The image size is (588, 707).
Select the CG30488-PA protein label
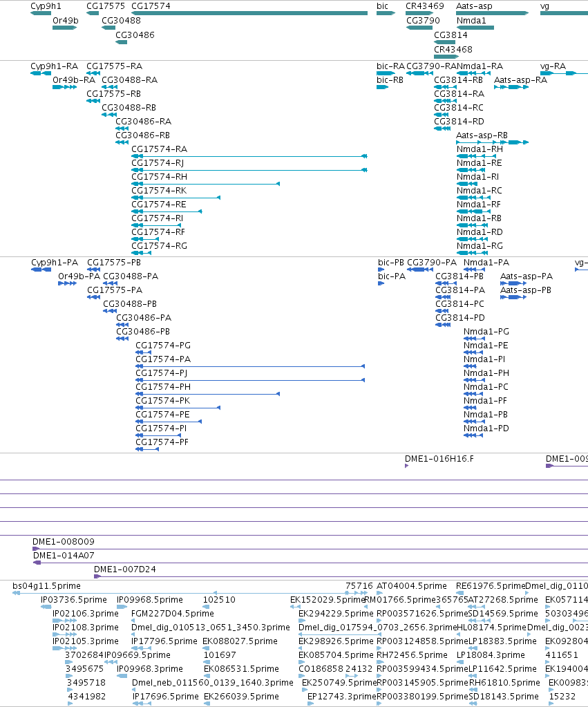click(131, 276)
